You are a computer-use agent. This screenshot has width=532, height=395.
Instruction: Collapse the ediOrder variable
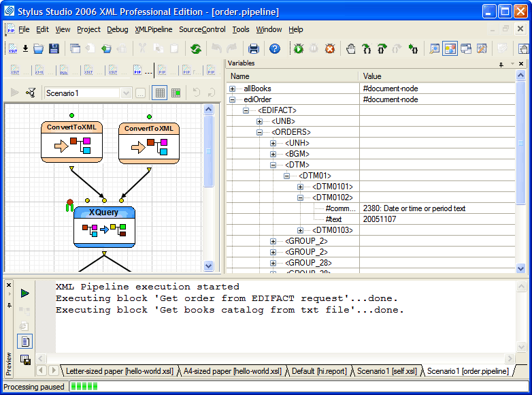(x=232, y=99)
